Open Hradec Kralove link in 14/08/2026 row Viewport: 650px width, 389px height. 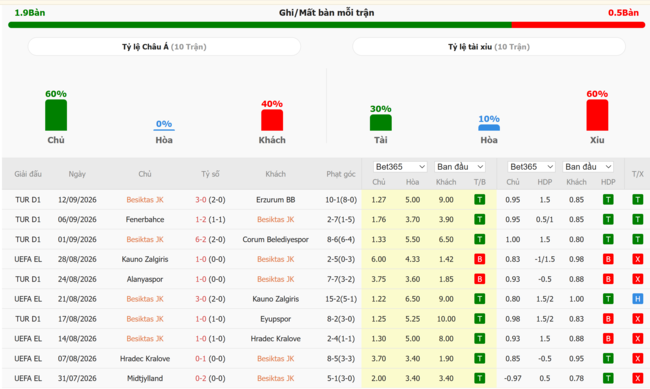tap(275, 339)
